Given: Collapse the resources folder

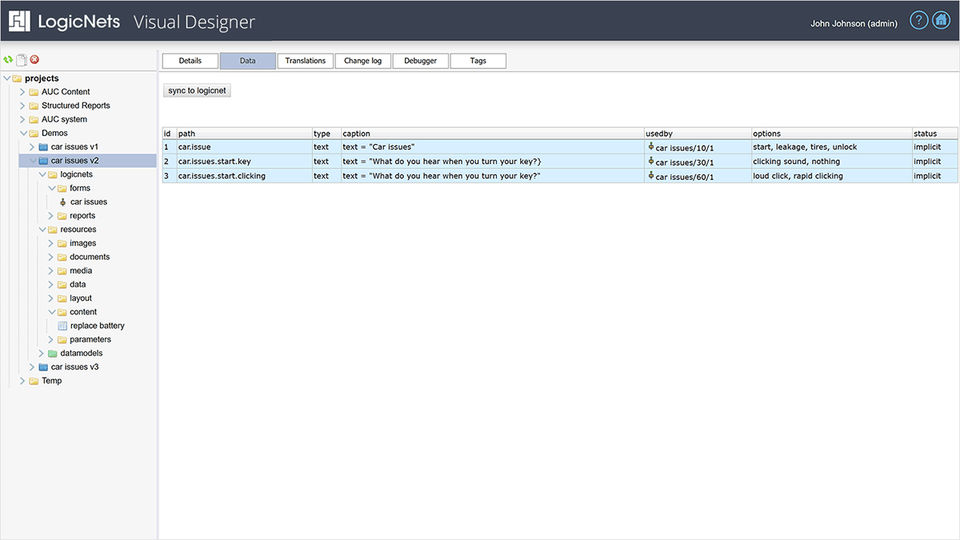Looking at the screenshot, I should (42, 230).
